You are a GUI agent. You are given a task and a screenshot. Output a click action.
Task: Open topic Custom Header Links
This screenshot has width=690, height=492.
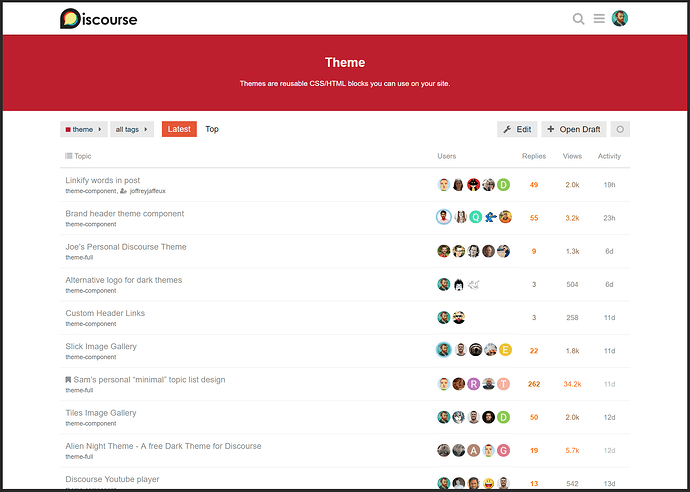point(105,313)
